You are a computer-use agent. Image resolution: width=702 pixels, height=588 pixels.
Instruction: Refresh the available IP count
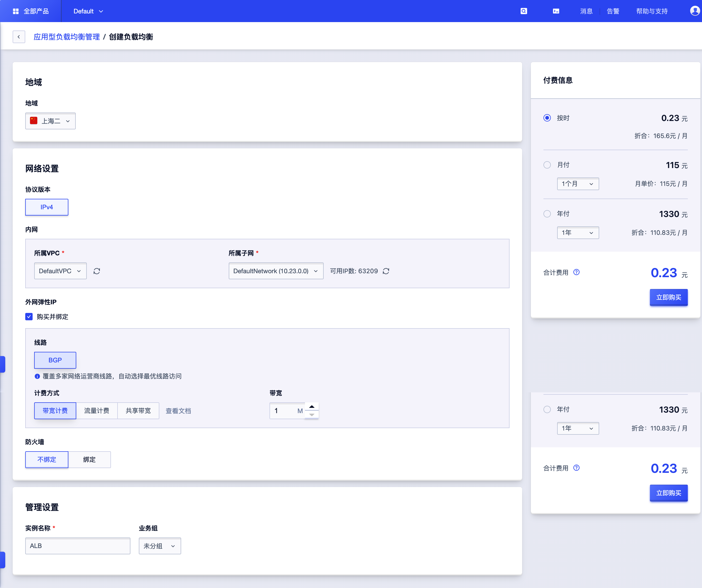(386, 271)
